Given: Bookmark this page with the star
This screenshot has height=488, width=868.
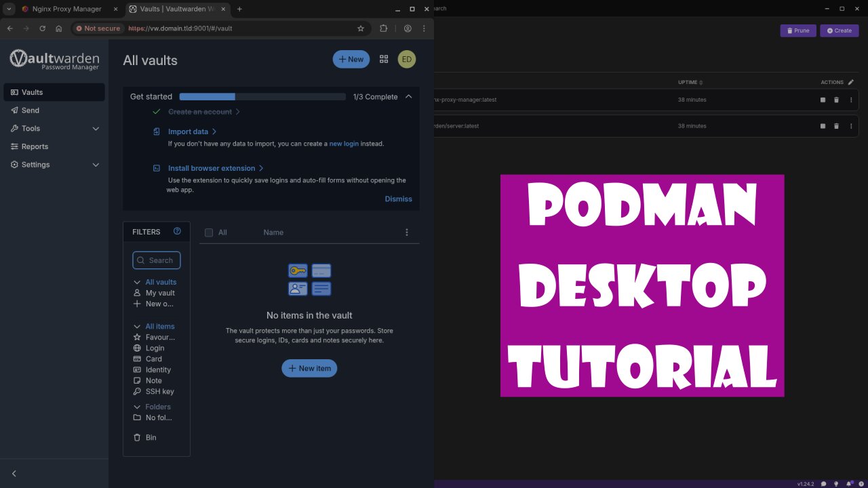Looking at the screenshot, I should tap(361, 28).
